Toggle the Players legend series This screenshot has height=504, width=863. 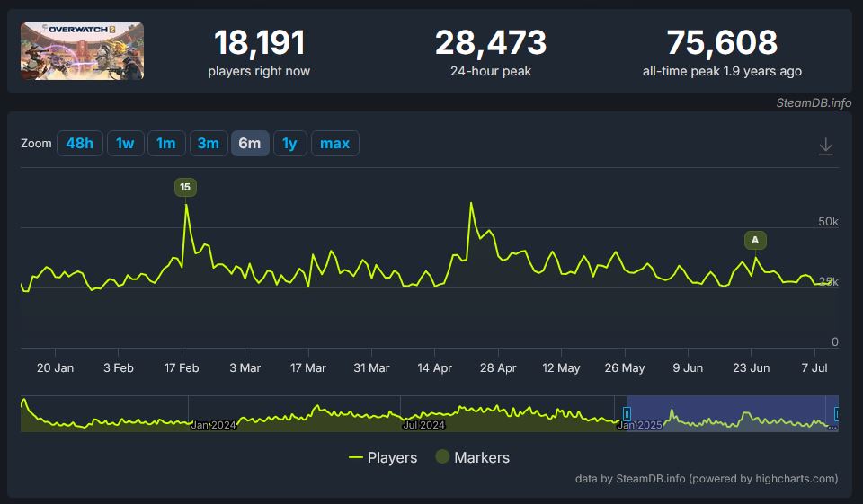(383, 457)
